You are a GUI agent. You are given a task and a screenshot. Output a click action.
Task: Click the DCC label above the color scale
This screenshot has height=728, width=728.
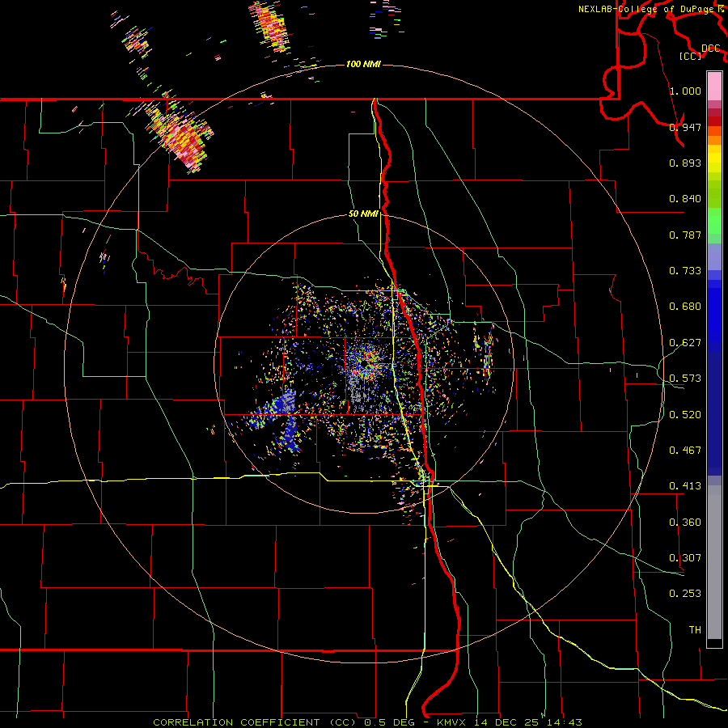pyautogui.click(x=710, y=49)
